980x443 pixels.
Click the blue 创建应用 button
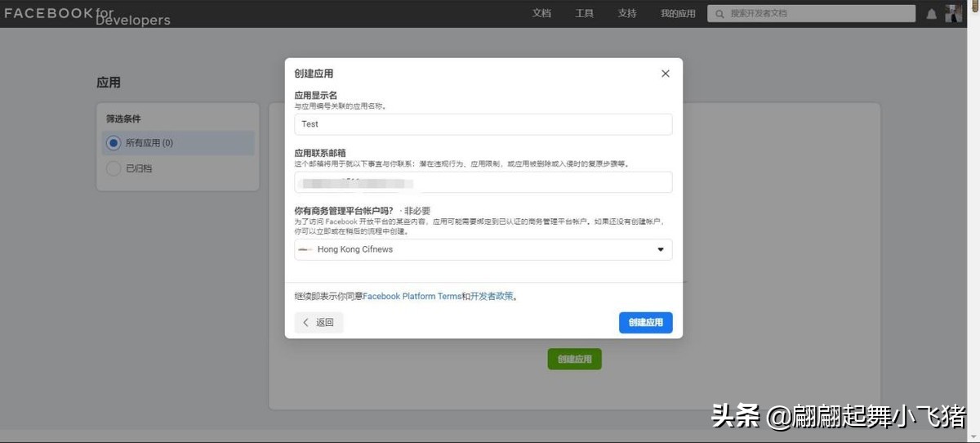pyautogui.click(x=646, y=323)
